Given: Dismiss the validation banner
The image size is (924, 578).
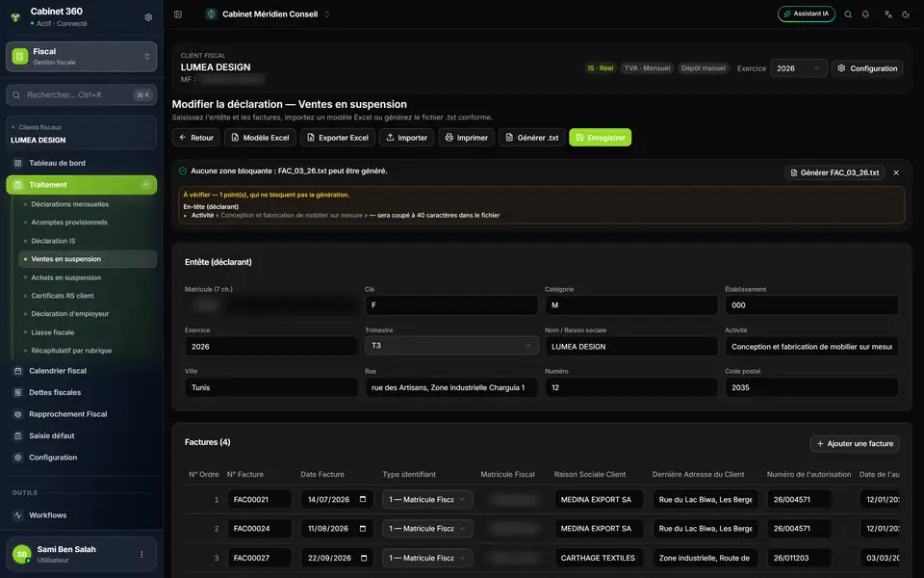Looking at the screenshot, I should (896, 172).
